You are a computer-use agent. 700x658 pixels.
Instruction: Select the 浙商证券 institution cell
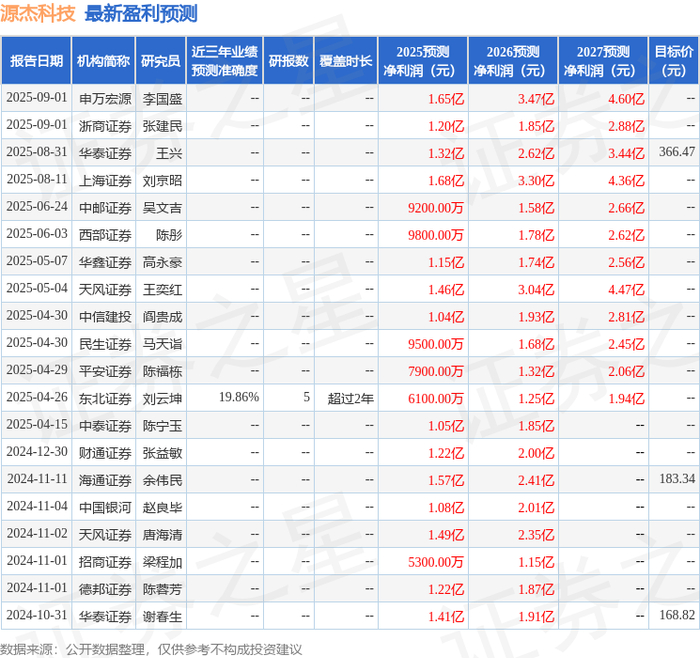click(x=105, y=126)
